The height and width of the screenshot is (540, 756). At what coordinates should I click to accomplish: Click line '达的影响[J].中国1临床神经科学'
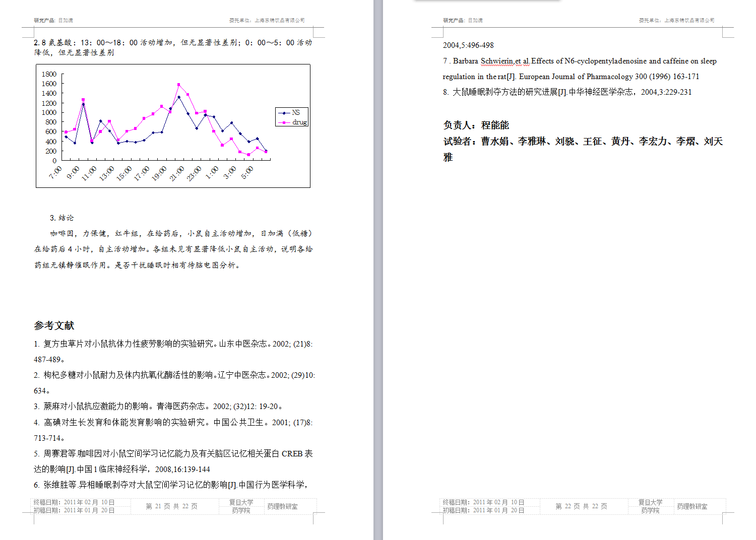122,469
